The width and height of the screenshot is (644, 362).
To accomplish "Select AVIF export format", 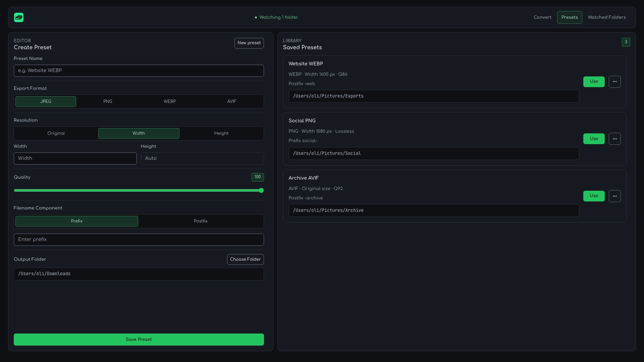I will [x=232, y=102].
